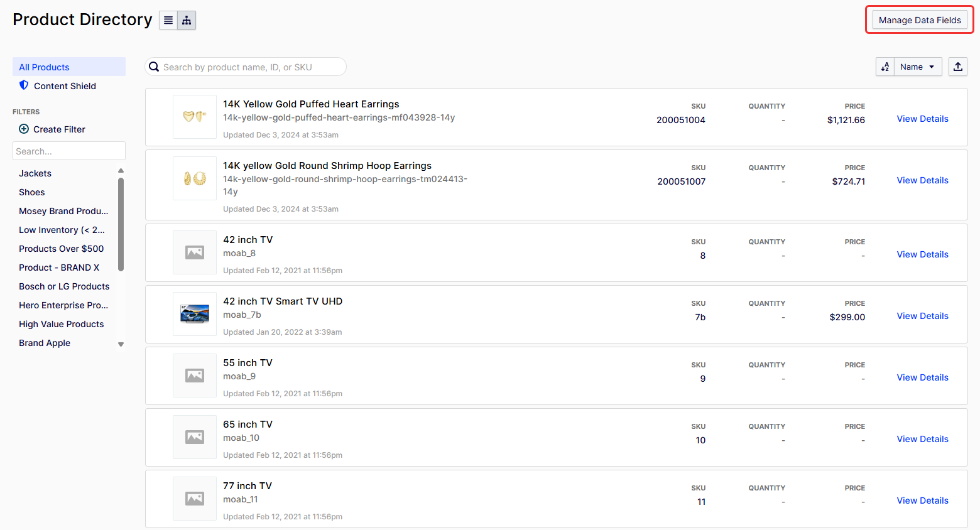Click the 65 inch TV placeholder image
980x530 pixels.
coord(195,437)
